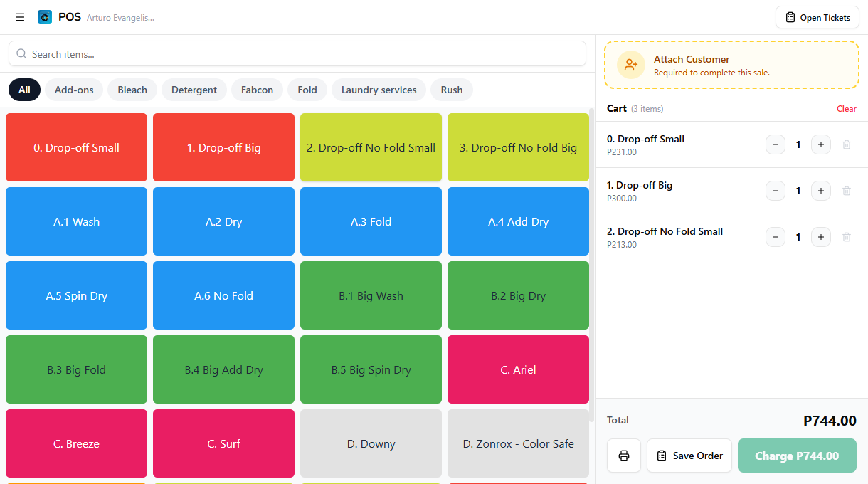Choose the A.6 No Fold item
This screenshot has width=868, height=484.
pyautogui.click(x=223, y=295)
